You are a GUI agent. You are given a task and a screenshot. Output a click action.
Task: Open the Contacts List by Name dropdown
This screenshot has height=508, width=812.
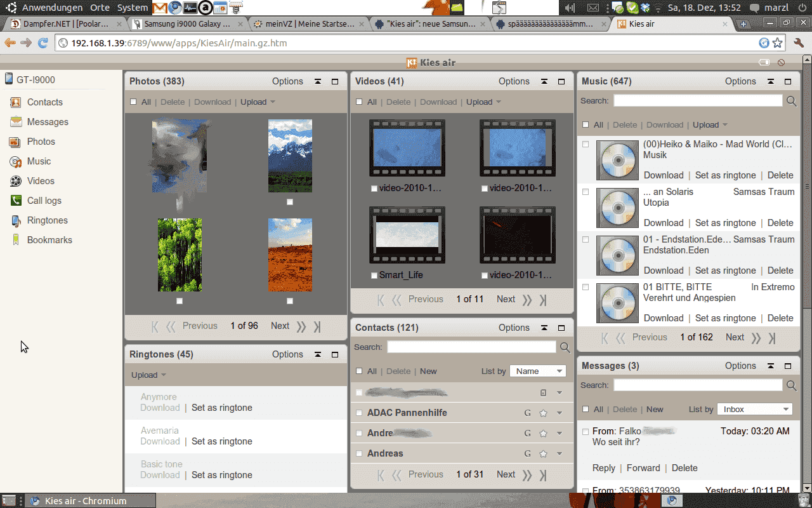coord(538,371)
